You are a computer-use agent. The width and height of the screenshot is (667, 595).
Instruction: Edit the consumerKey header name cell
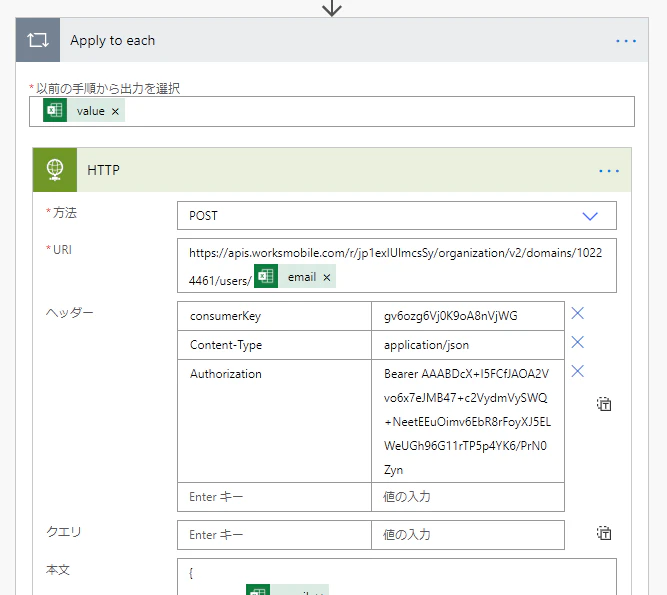274,316
